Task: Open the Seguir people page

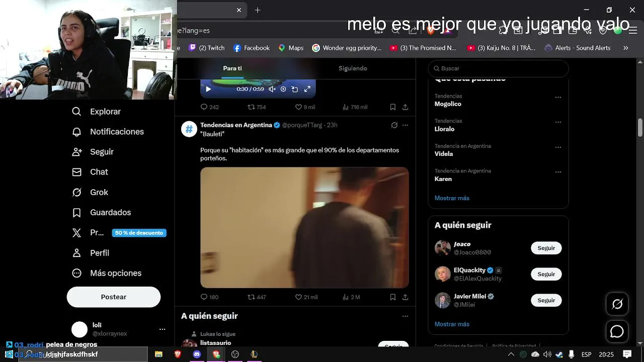Action: point(93,152)
